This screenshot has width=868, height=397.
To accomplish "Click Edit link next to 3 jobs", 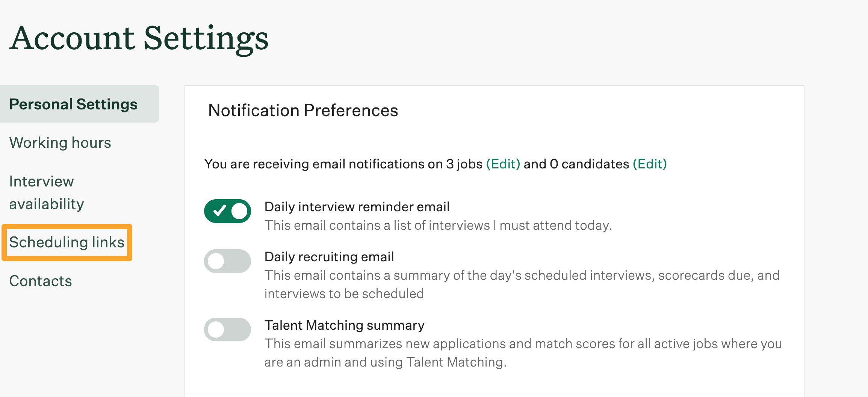I will [503, 164].
